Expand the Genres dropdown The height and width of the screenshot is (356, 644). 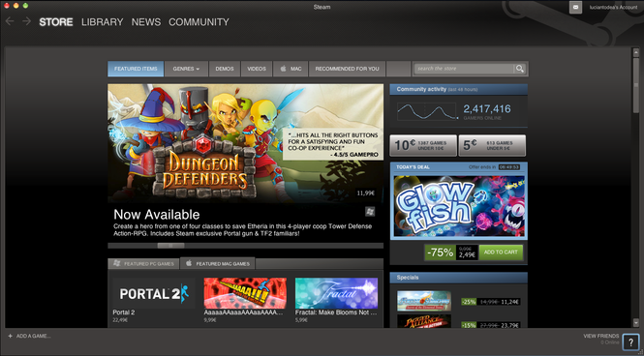tap(186, 69)
